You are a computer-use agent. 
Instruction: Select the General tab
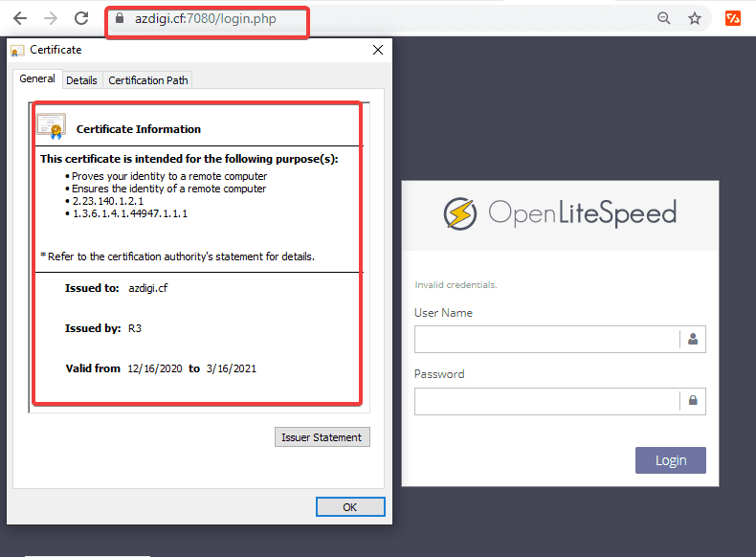coord(37,78)
